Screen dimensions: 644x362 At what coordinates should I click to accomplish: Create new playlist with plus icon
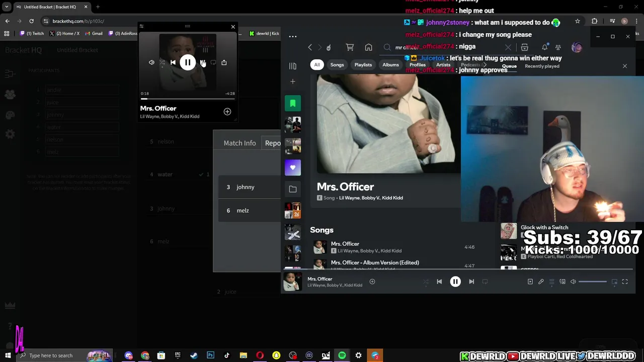pos(293,81)
